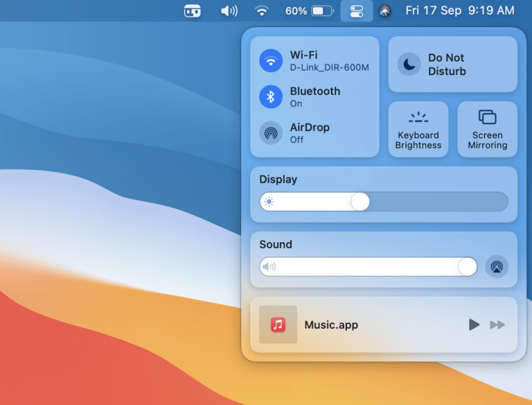Enable Do Not Disturb moon icon
The height and width of the screenshot is (405, 532).
(x=409, y=64)
